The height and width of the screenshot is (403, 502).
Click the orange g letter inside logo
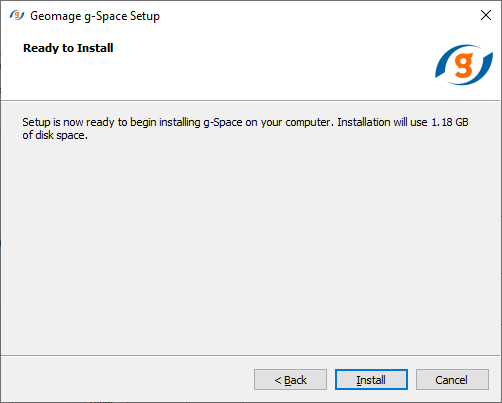(x=464, y=65)
